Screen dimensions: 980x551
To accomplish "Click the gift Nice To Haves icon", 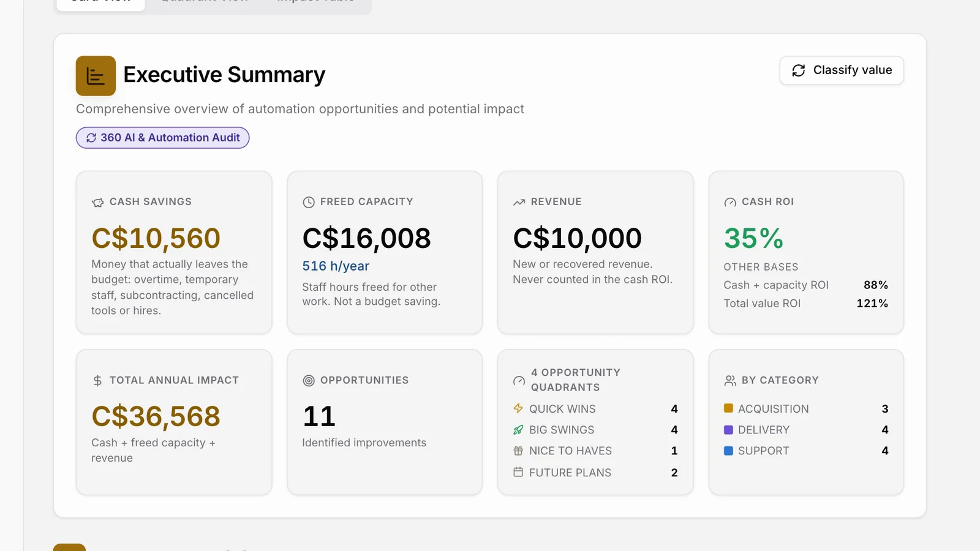I will [518, 451].
